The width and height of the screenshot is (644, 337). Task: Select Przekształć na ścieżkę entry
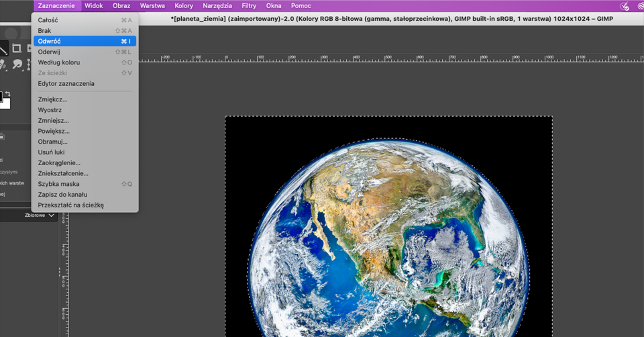click(x=70, y=205)
